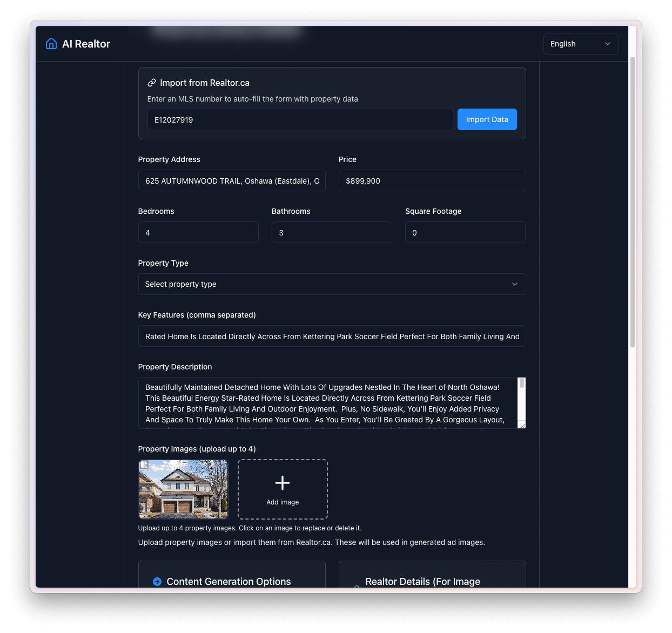Click the Realtor Details (For Image heading

pos(422,582)
